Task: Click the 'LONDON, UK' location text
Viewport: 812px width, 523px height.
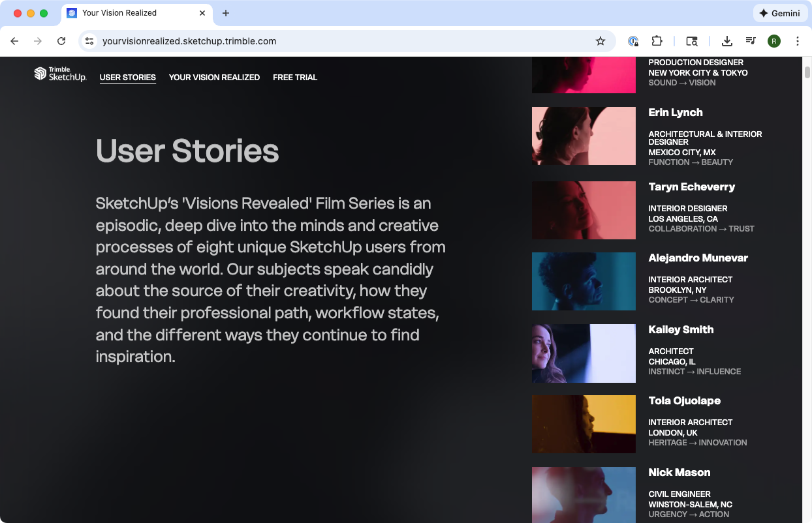Action: coord(673,432)
